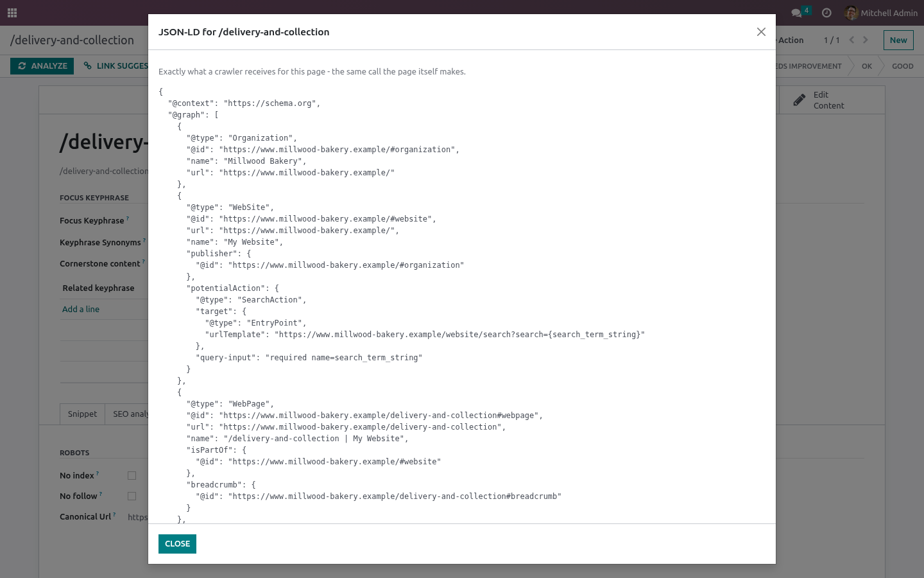Image resolution: width=924 pixels, height=578 pixels.
Task: Click the delivery-and-collection#webpage @id line
Action: click(364, 416)
